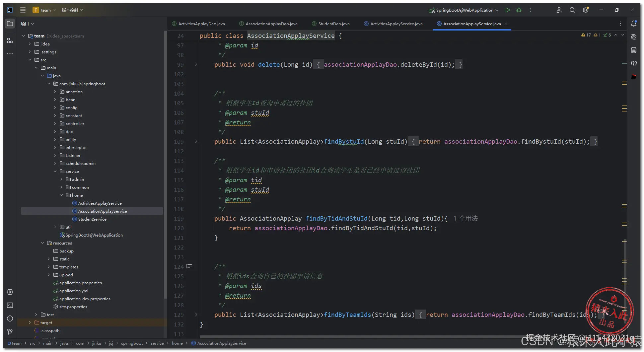
Task: Collapse the service package
Action: pyautogui.click(x=55, y=171)
